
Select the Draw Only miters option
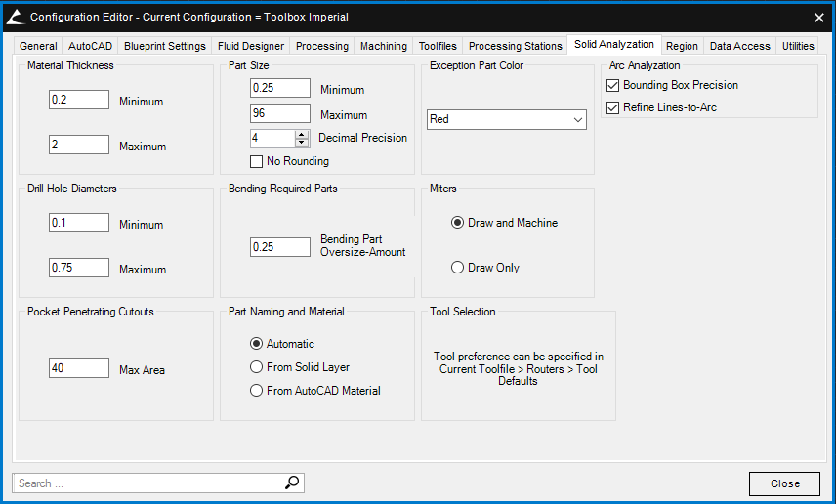coord(457,268)
